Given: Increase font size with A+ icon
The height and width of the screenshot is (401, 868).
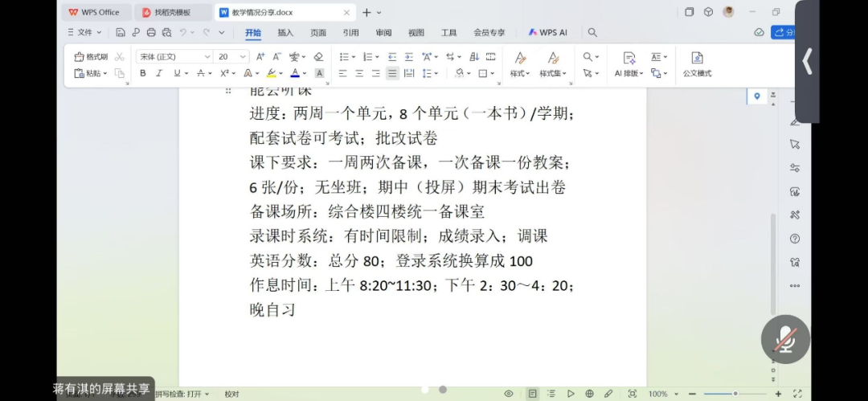Looking at the screenshot, I should pos(260,57).
